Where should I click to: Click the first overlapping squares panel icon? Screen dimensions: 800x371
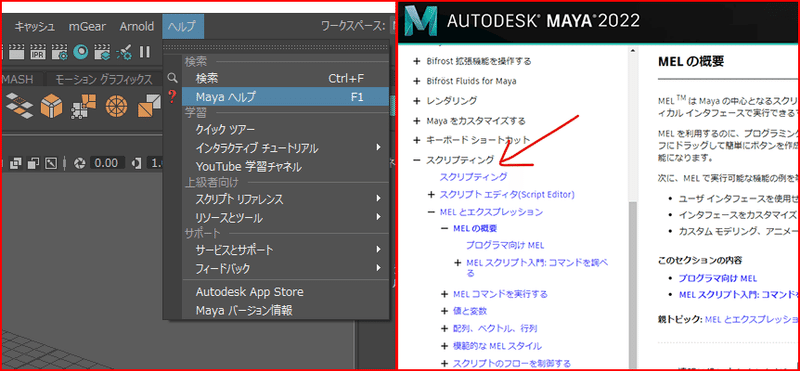(16, 163)
